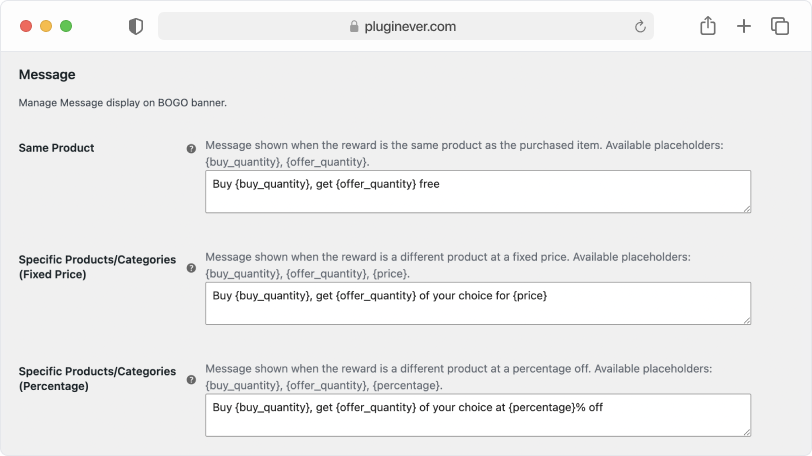Click the Specific Products/Categories (Fixed Price) label
This screenshot has height=456, width=812.
click(97, 267)
